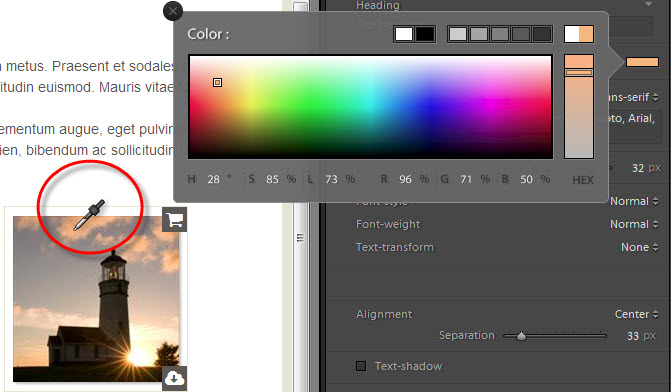Click the white and orange comparison swatch
This screenshot has width=671, height=392.
pyautogui.click(x=579, y=34)
